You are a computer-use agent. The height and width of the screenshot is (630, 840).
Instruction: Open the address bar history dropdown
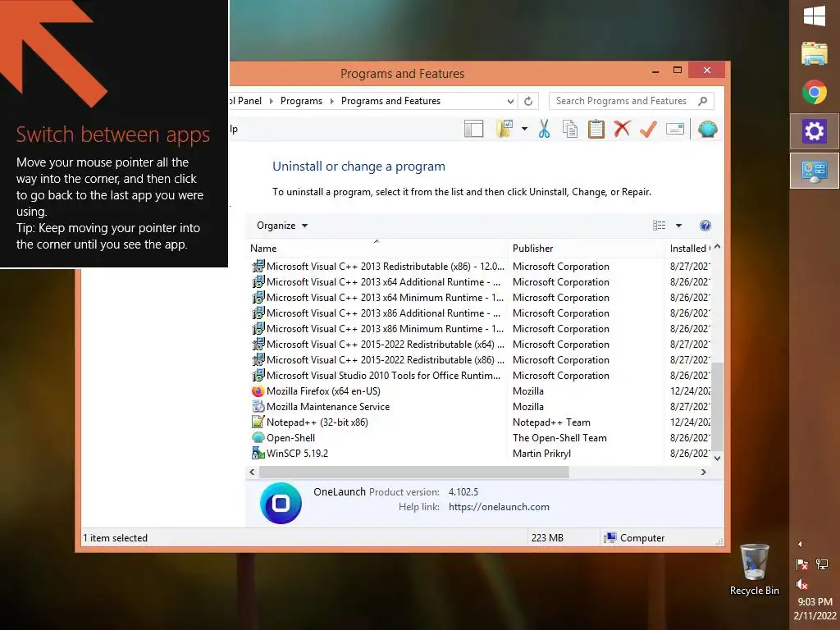tap(510, 101)
